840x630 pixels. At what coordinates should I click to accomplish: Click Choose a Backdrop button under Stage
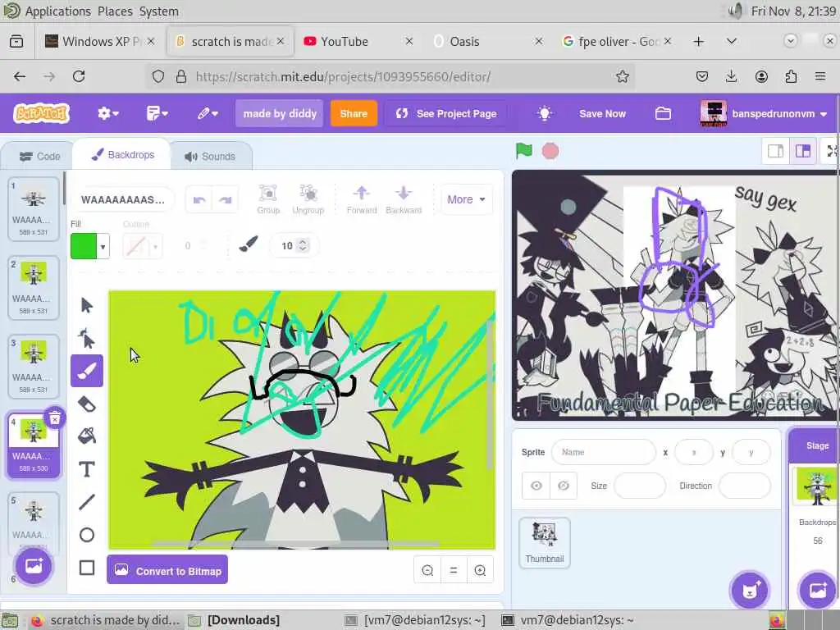pos(818,591)
